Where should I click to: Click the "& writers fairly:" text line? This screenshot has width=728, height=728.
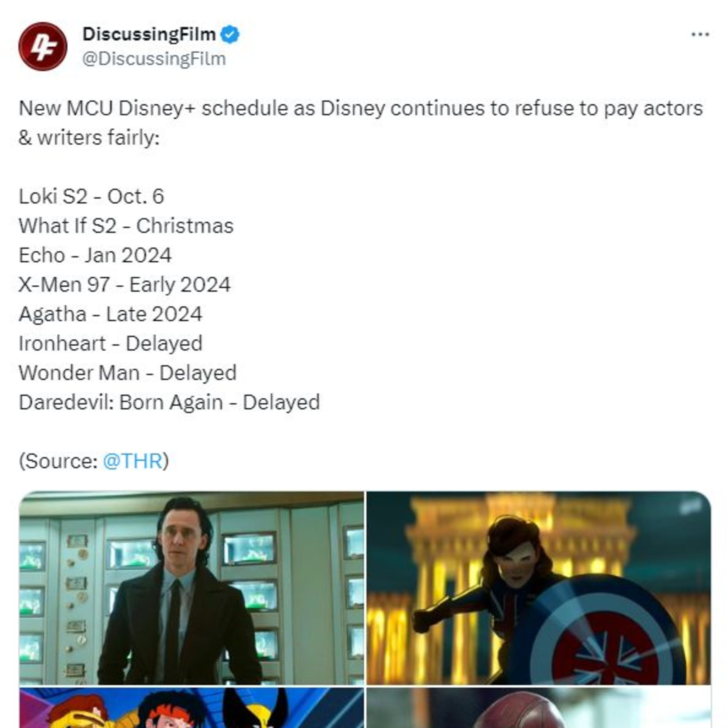click(89, 138)
